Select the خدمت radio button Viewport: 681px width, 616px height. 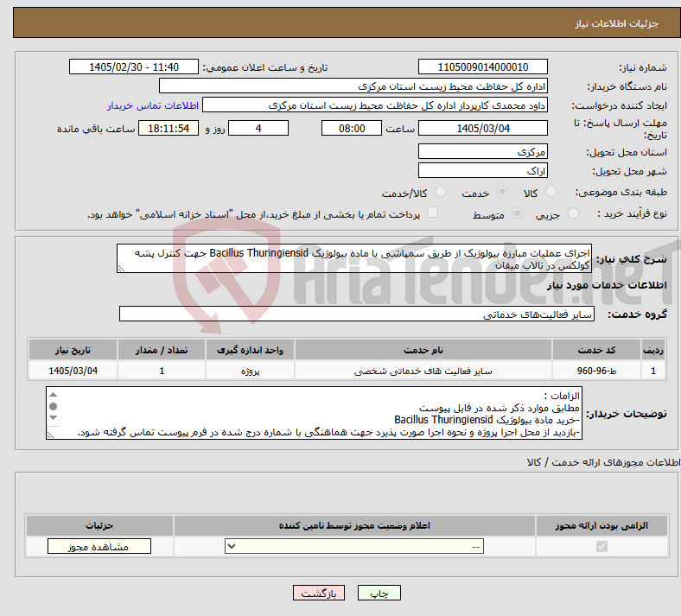coord(502,192)
